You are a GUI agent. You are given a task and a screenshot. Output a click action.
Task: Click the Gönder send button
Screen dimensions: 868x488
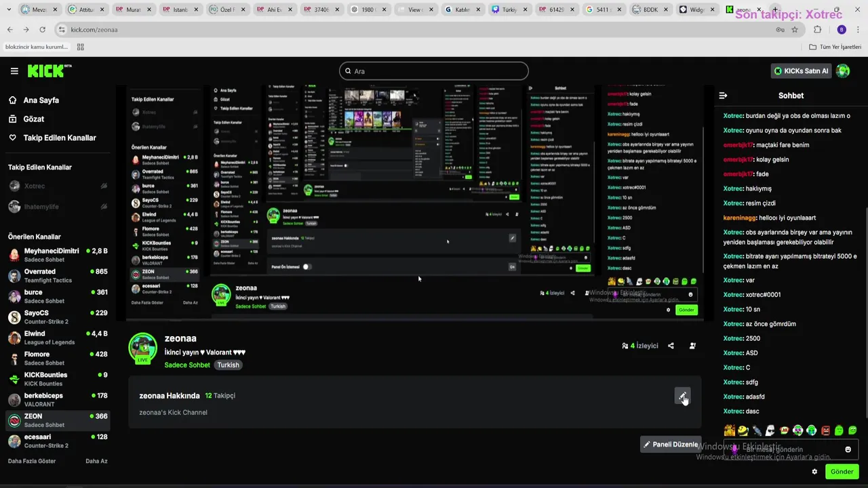click(842, 472)
